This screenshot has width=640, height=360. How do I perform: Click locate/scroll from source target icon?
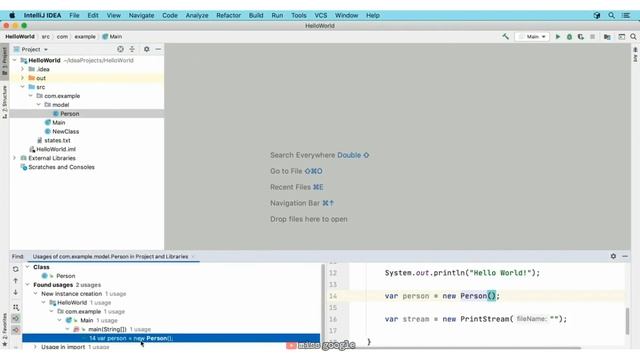120,49
